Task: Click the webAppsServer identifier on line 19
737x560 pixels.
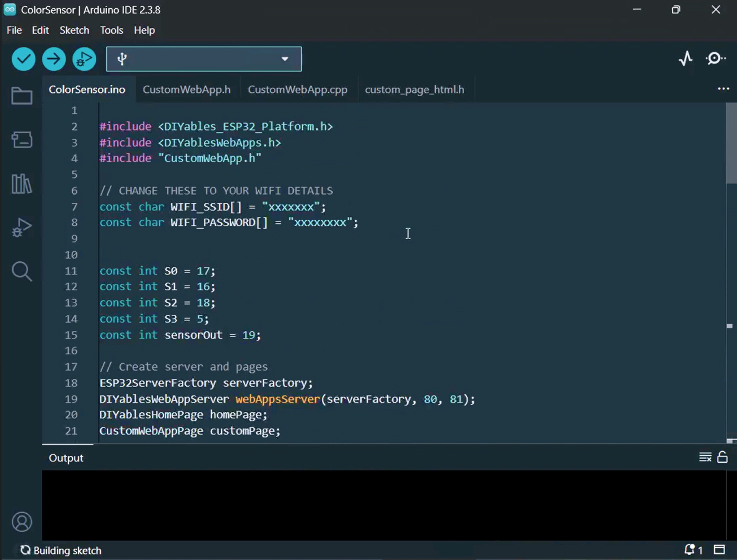Action: tap(278, 399)
